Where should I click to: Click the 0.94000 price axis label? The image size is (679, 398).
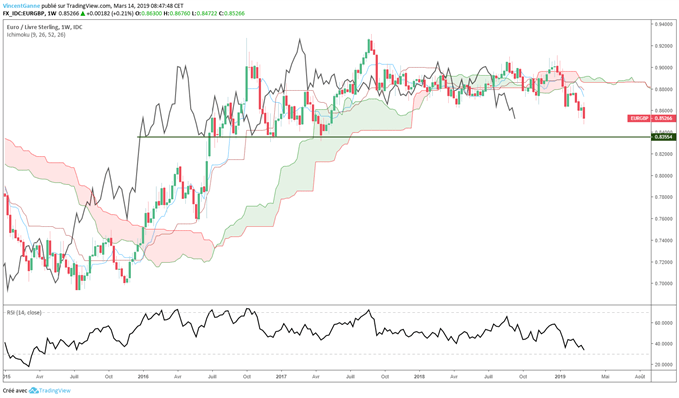pos(665,24)
